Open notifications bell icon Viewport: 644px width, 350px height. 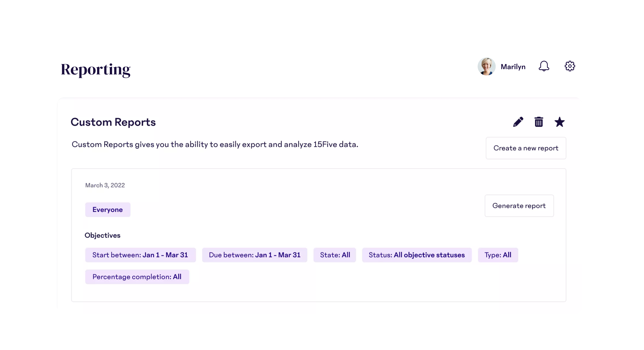click(544, 66)
